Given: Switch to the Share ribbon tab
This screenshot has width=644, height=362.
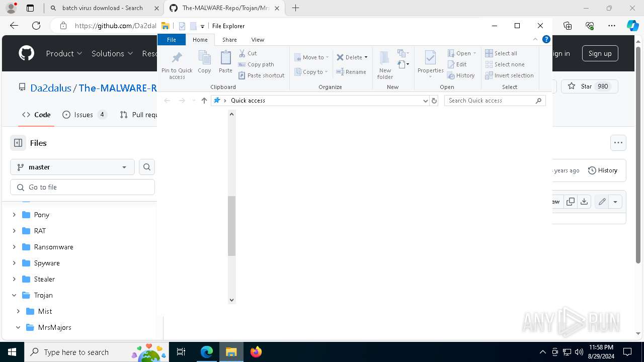Looking at the screenshot, I should pos(229,40).
